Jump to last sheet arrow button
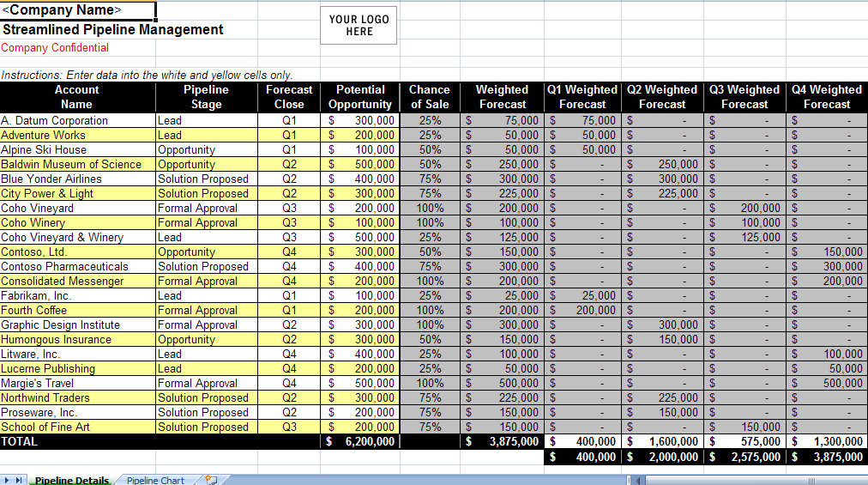Image resolution: width=868 pixels, height=485 pixels. tap(19, 480)
